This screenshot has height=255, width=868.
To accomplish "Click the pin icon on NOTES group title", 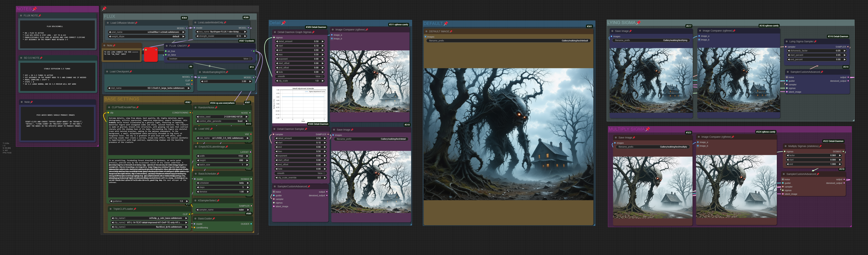I will (35, 9).
